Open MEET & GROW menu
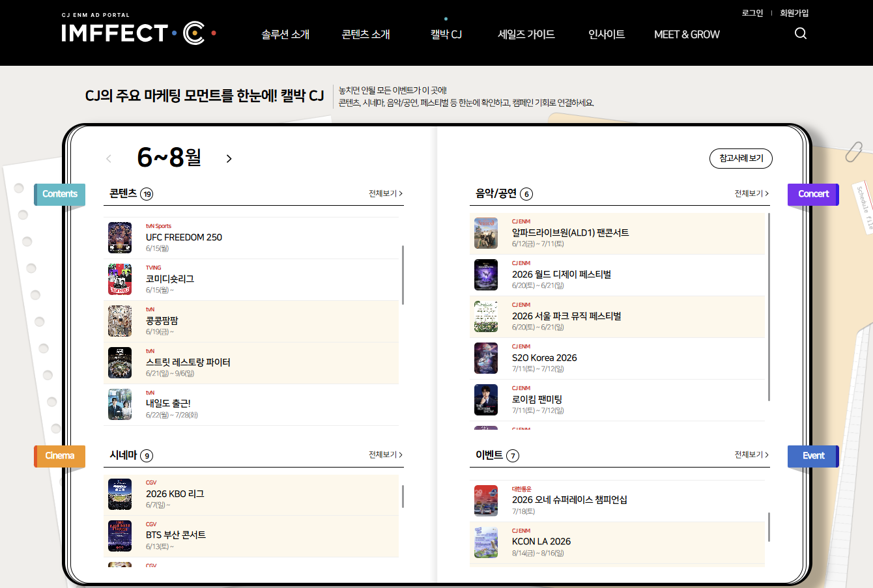The width and height of the screenshot is (873, 588). click(687, 35)
